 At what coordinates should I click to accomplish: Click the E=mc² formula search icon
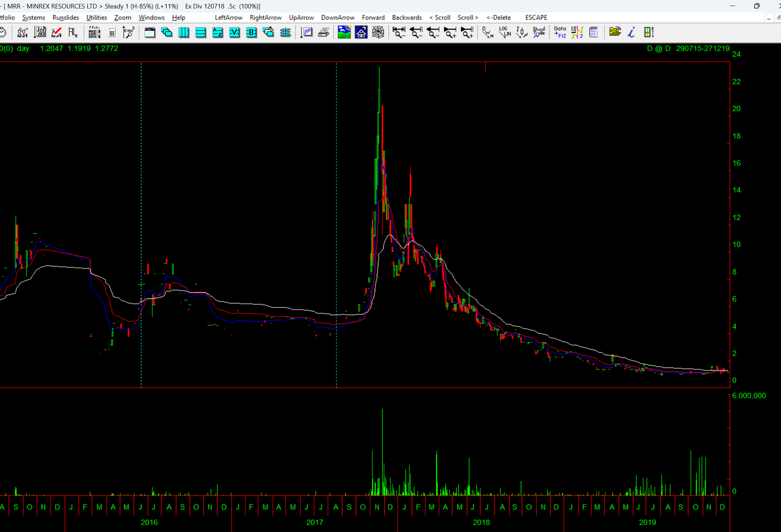coord(128,32)
